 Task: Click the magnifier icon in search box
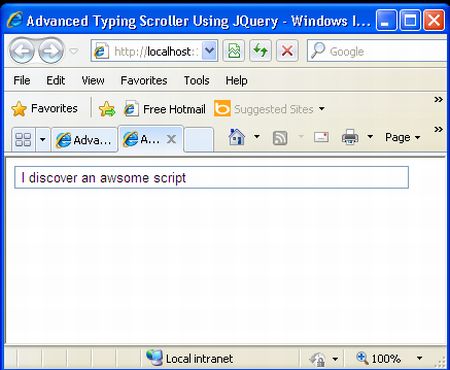point(317,51)
